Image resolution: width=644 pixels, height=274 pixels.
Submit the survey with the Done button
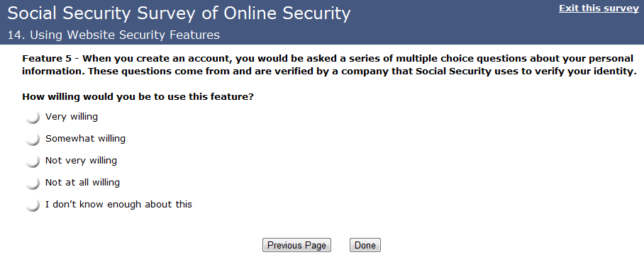click(365, 245)
